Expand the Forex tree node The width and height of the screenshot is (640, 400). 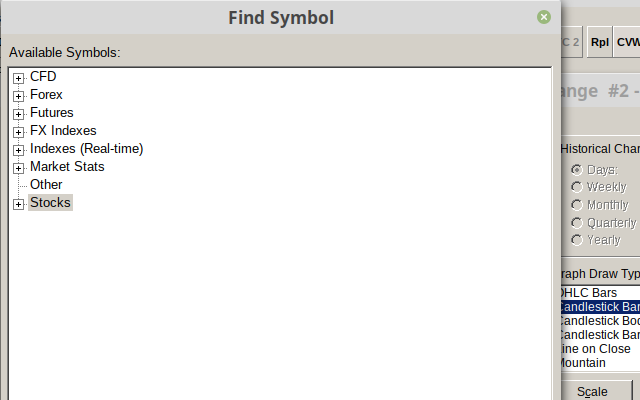click(x=18, y=96)
